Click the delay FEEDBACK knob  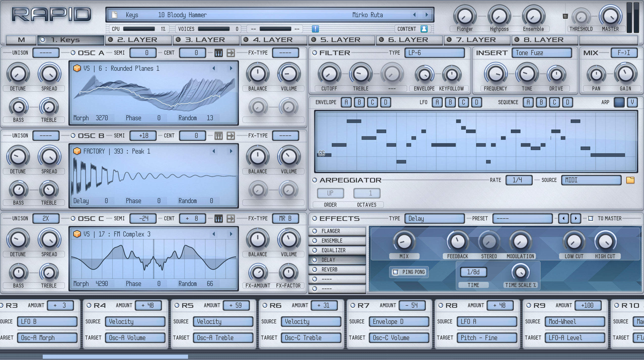[458, 242]
